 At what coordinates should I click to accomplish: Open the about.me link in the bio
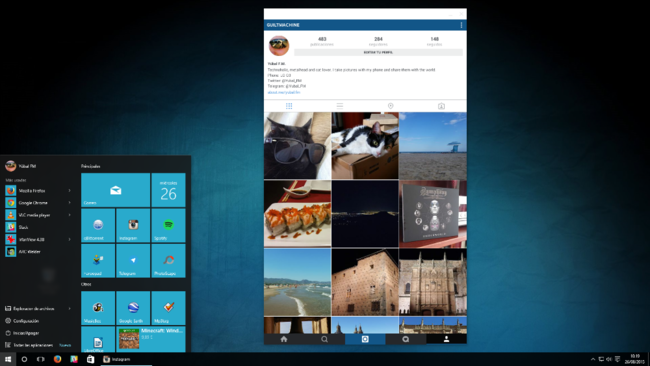284,92
